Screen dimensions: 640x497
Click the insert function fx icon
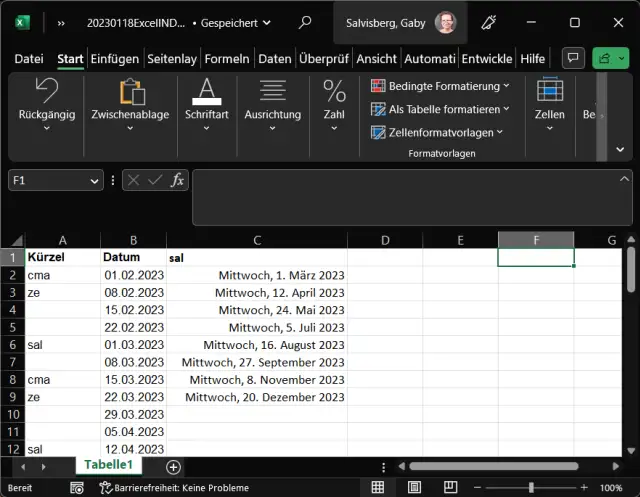point(177,180)
